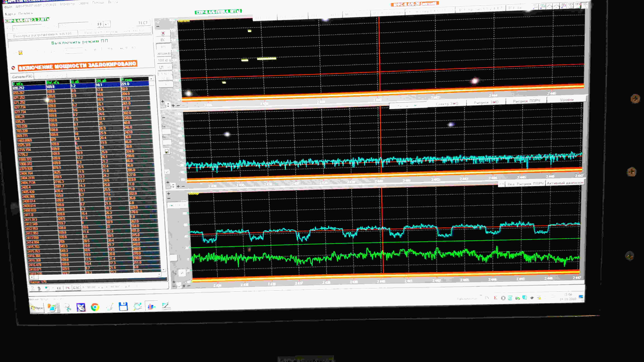Click the rightmost icon in top-right chart toolbar
This screenshot has width=644, height=362.
point(585,5)
